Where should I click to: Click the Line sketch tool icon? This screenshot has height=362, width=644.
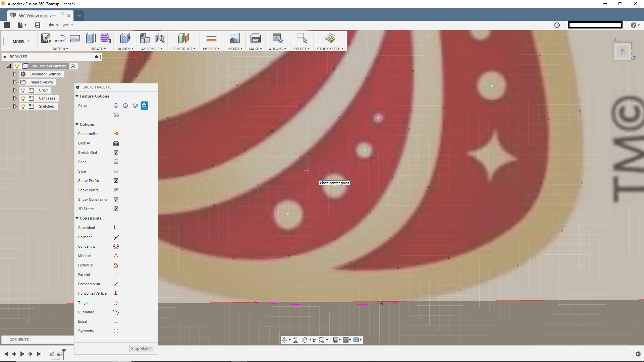pyautogui.click(x=60, y=38)
